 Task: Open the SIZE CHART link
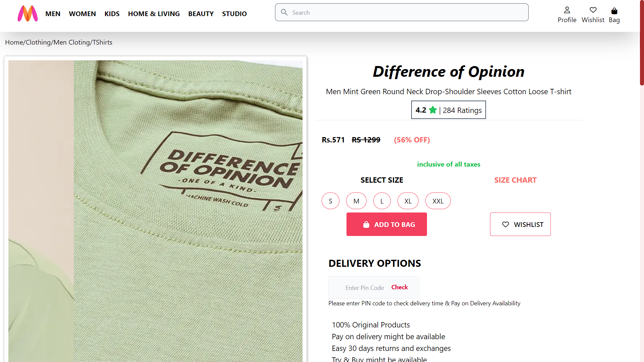click(x=516, y=180)
